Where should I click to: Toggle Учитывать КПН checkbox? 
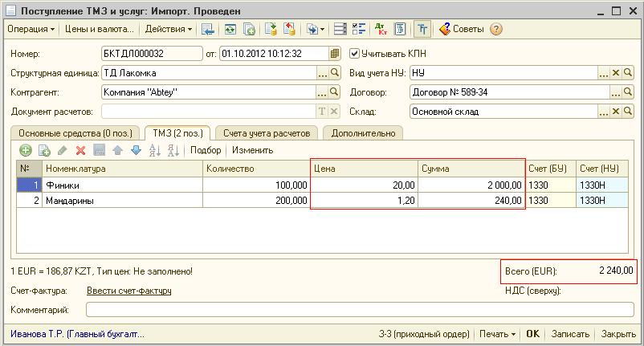(355, 54)
